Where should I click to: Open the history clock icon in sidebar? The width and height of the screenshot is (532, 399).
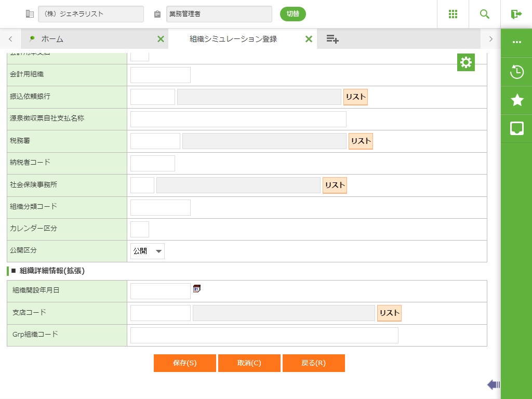point(517,72)
